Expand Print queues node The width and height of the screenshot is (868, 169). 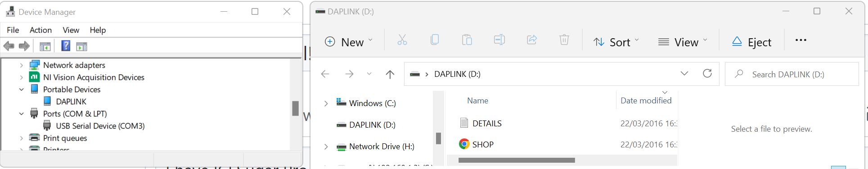[21, 138]
